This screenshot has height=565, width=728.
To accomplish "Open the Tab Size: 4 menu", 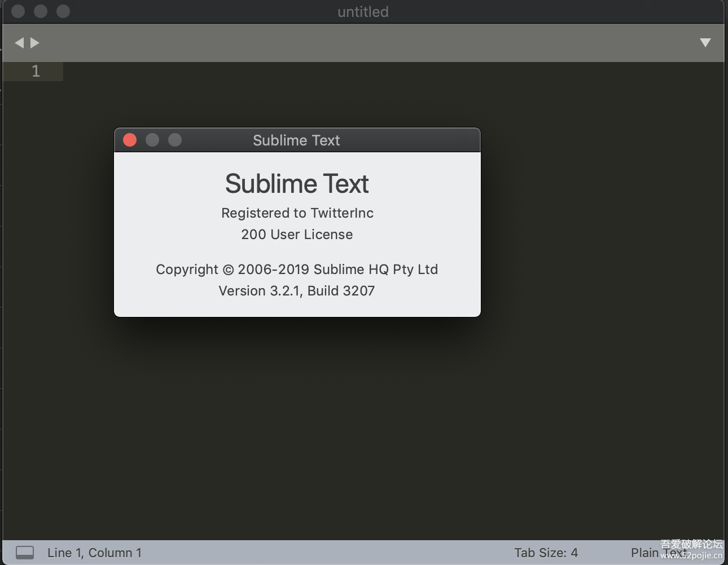I will pos(546,553).
